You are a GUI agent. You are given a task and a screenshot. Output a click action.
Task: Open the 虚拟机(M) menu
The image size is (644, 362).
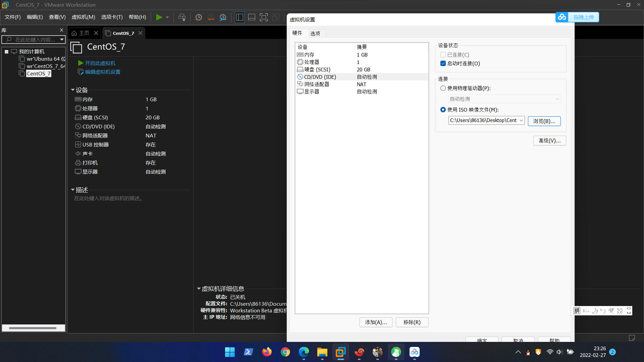tap(83, 17)
